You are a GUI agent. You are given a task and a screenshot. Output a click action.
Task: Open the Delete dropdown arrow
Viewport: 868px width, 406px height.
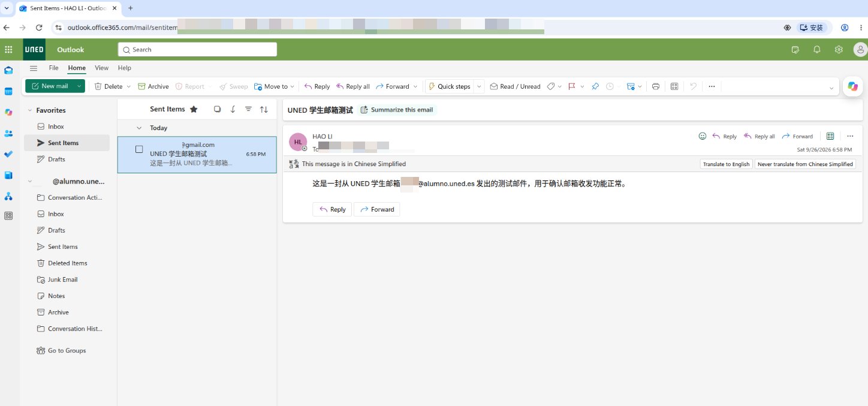(x=128, y=86)
